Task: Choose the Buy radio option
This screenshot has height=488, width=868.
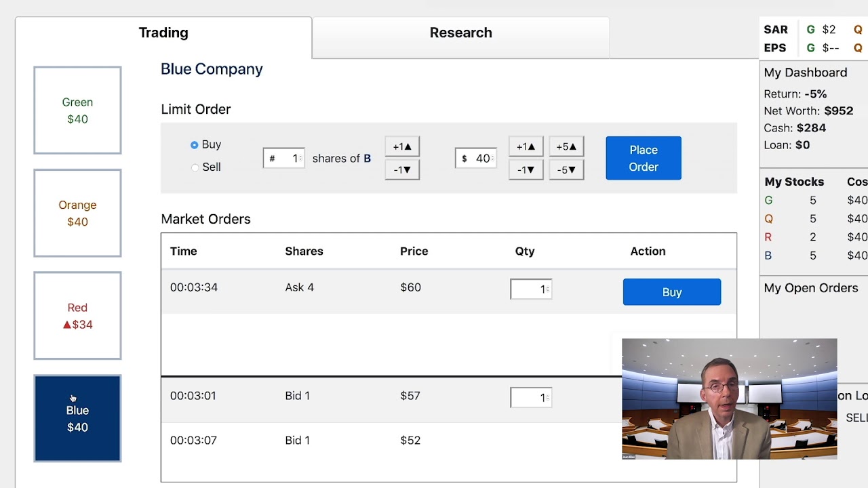Action: [195, 144]
